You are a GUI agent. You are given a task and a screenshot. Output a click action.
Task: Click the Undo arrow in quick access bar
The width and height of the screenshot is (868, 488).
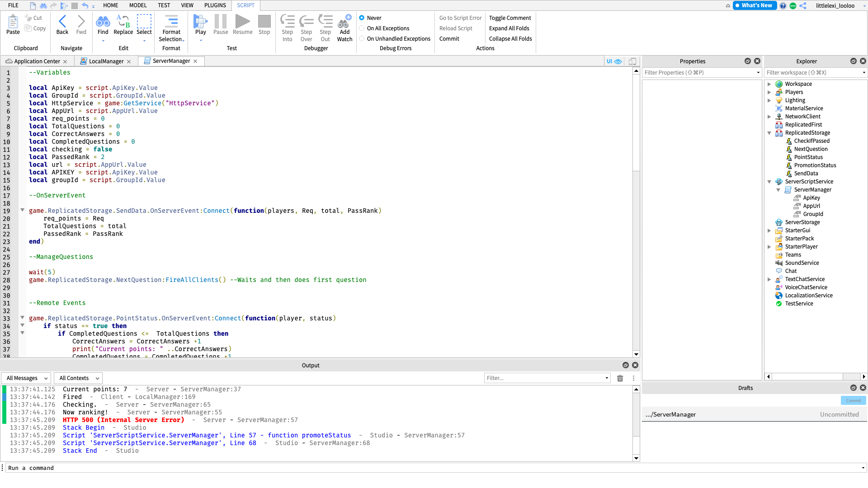85,6
